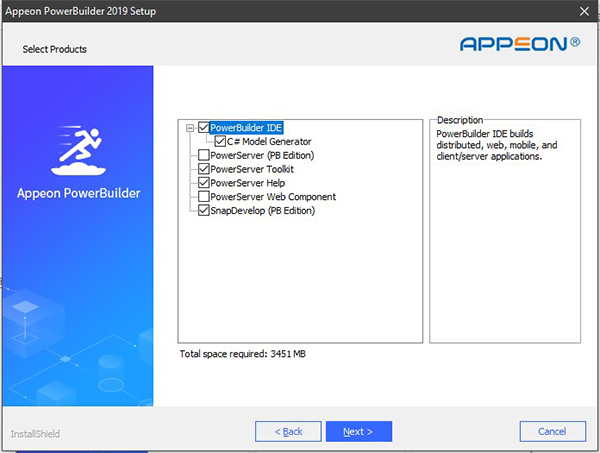Cancel the PowerBuilder installation
Image resolution: width=600 pixels, height=453 pixels.
click(x=552, y=431)
